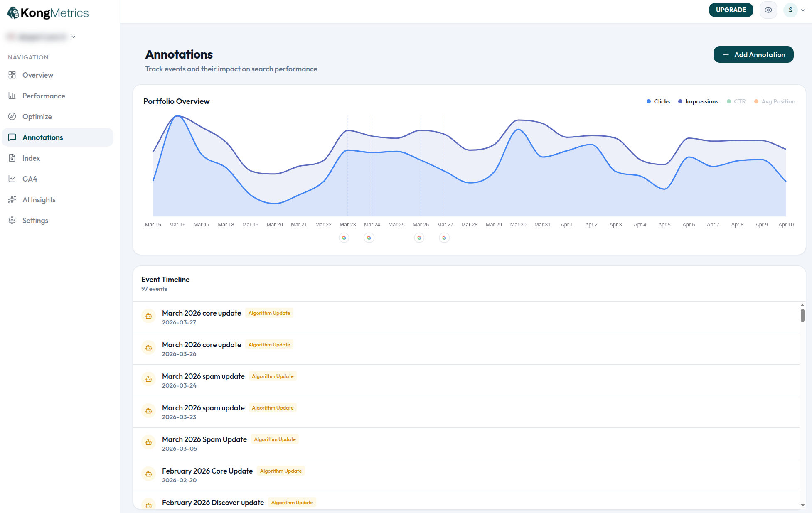812x513 pixels.
Task: Open the account menu chevron beside avatar S
Action: [803, 10]
